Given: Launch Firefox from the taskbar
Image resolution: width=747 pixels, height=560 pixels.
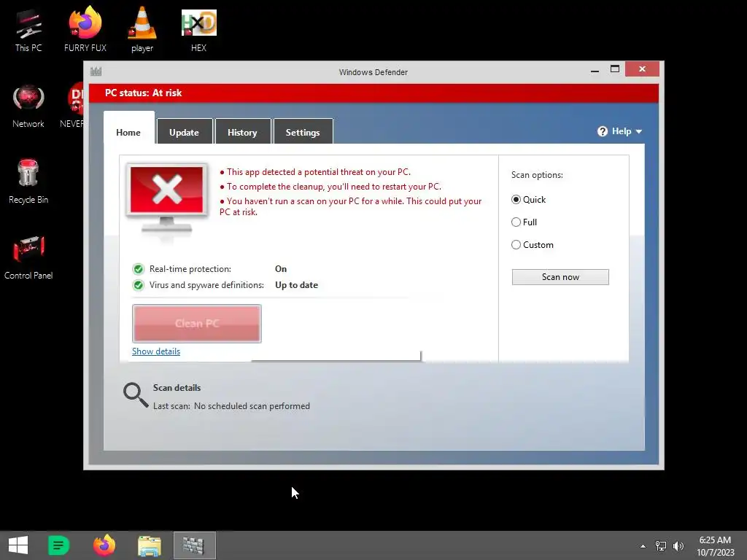Looking at the screenshot, I should pos(104,545).
